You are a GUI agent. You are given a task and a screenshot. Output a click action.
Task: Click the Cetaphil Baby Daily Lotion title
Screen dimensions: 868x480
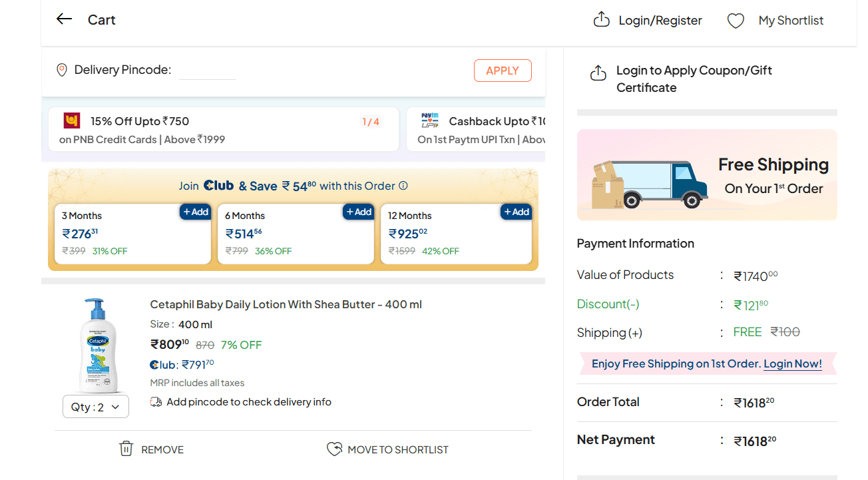coord(286,304)
